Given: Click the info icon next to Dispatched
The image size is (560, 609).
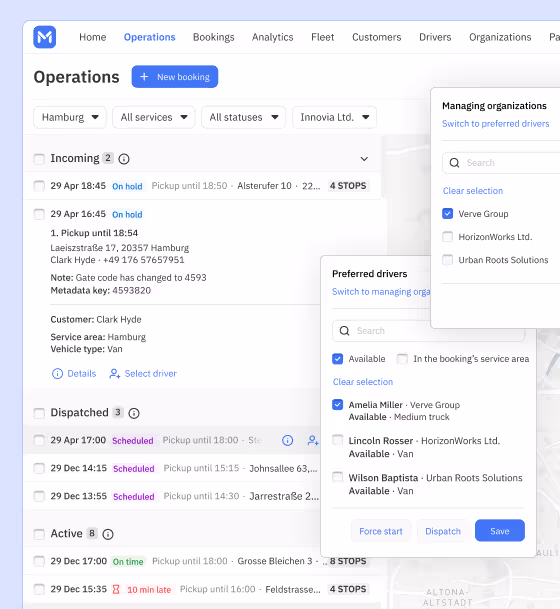Looking at the screenshot, I should (134, 413).
